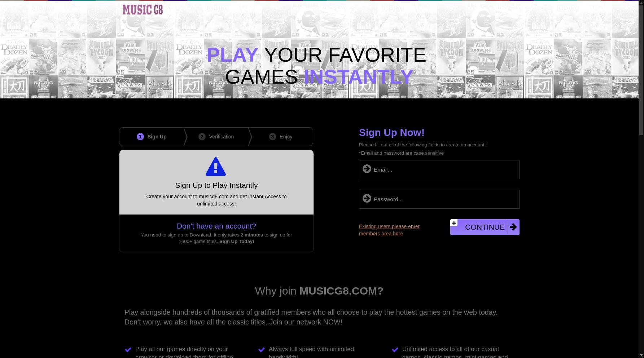Image resolution: width=644 pixels, height=358 pixels.
Task: Click the CONTINUE button
Action: click(485, 227)
